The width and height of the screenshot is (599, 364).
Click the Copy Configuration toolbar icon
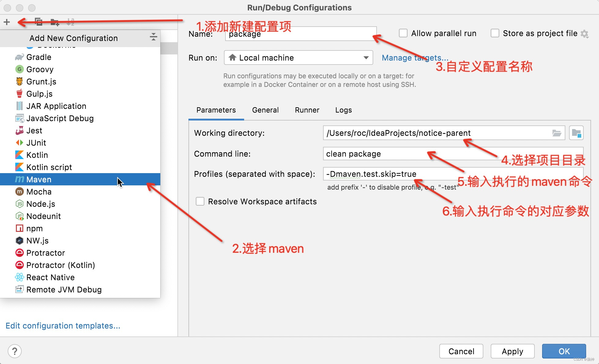pos(39,22)
